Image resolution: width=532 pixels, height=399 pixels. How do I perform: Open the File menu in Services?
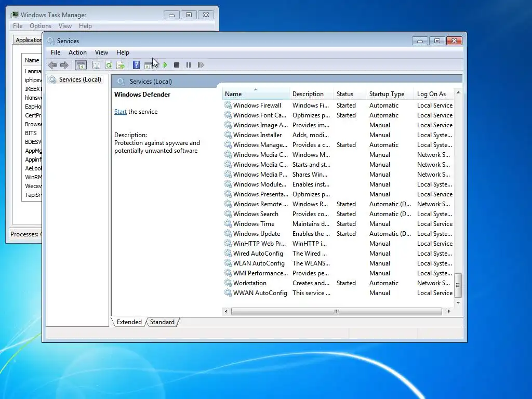55,52
